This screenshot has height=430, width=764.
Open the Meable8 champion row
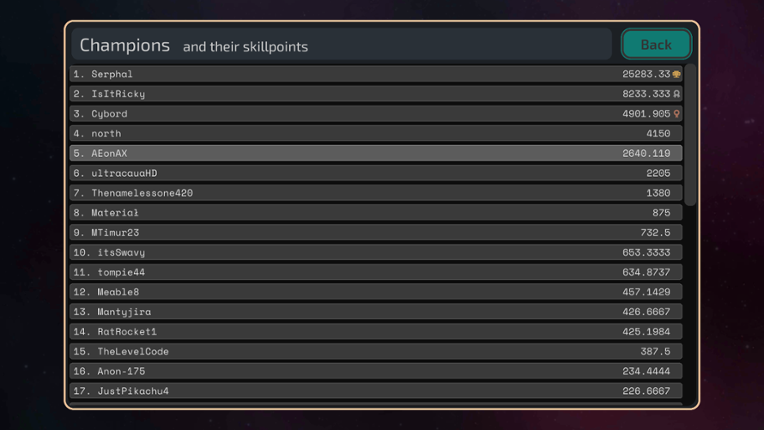click(375, 292)
